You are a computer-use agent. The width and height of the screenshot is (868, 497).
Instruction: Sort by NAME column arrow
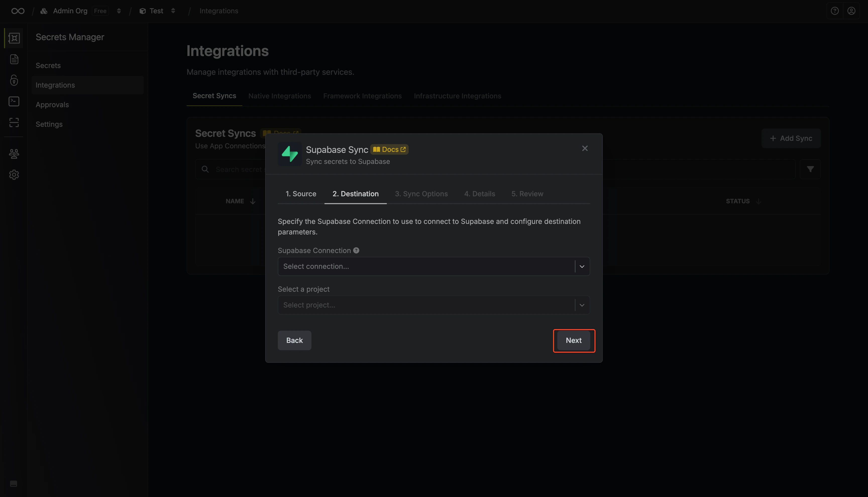click(x=253, y=201)
